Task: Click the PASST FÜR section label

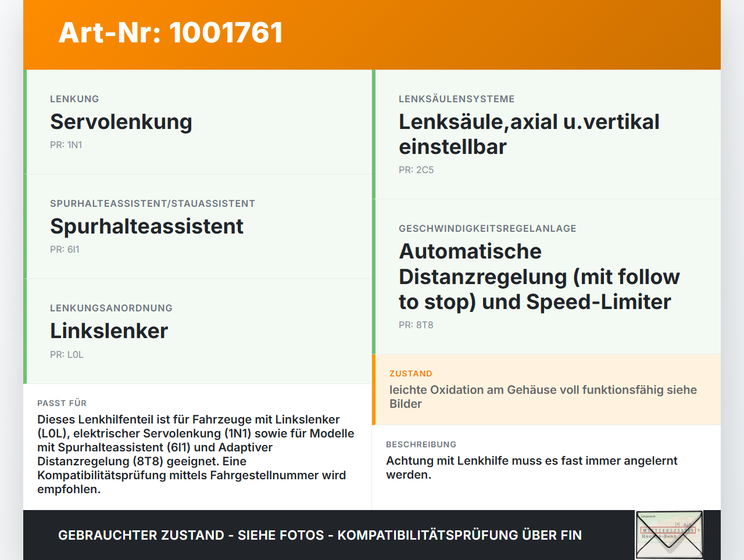Action: (62, 403)
